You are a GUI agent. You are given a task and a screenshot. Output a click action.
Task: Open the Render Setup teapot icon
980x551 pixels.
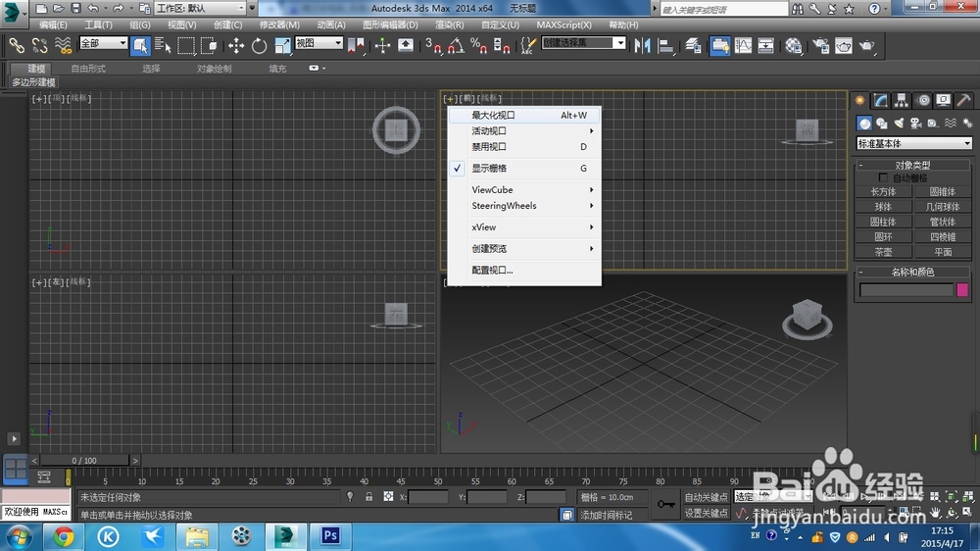click(x=820, y=46)
